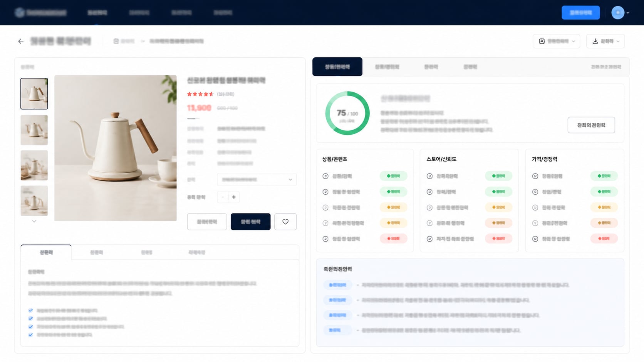Toggle the second checkmark in description list

point(30,319)
